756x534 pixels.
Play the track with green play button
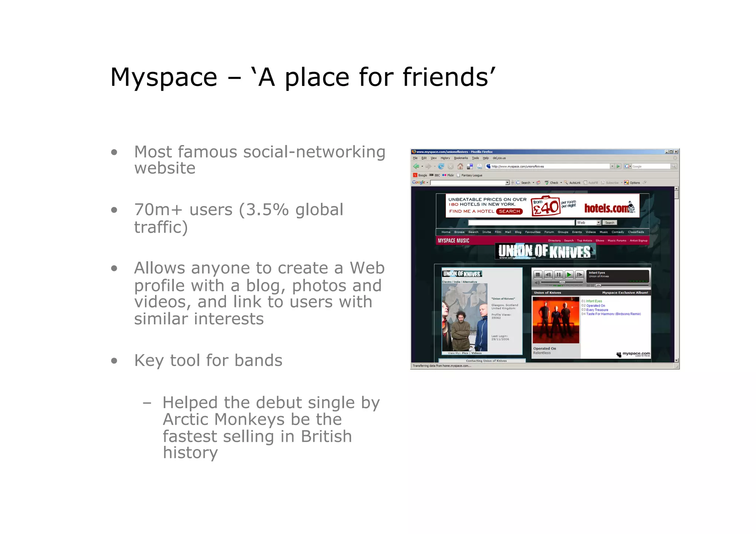click(x=569, y=275)
